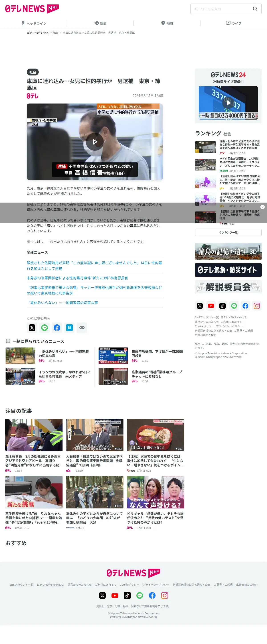Viewport: 267px width, 644px height.
Task: Open the 日テレ気象・防災サイト banner
Action: point(228,270)
